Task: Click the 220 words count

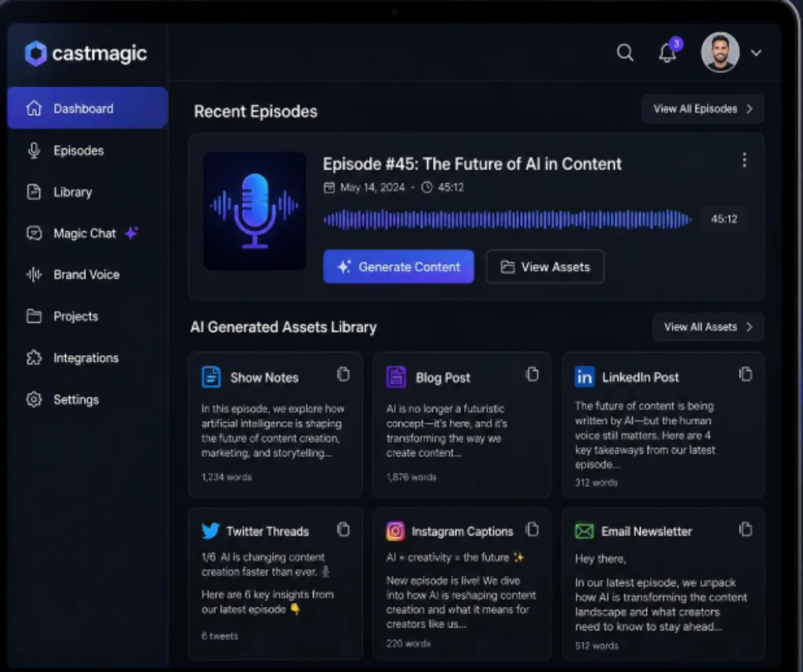Action: click(x=408, y=643)
